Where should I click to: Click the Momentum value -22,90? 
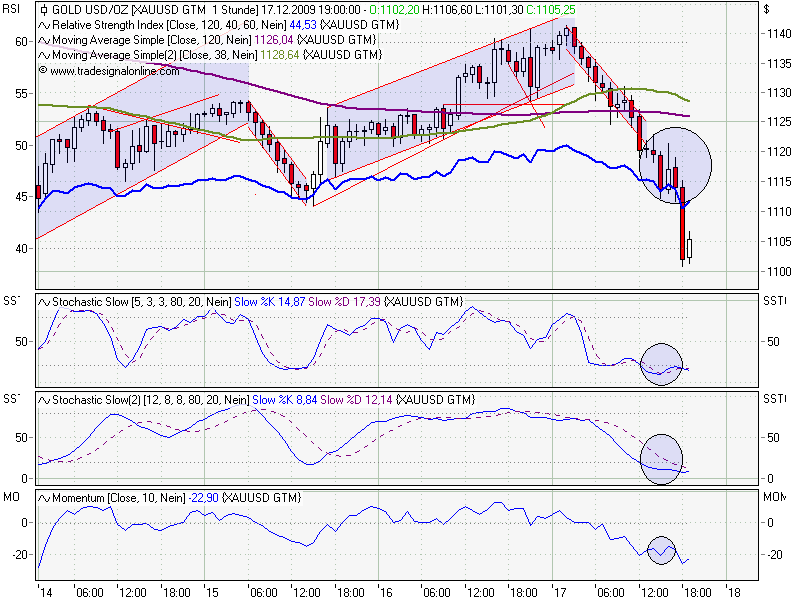tap(204, 498)
